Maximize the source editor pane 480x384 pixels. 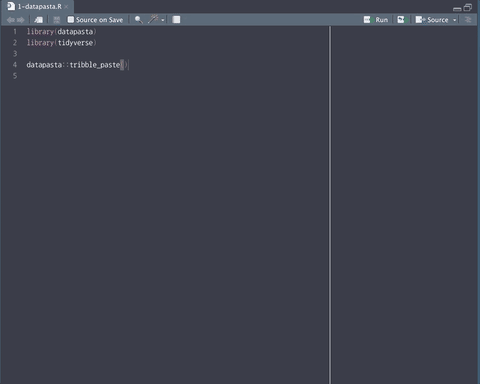coord(468,7)
